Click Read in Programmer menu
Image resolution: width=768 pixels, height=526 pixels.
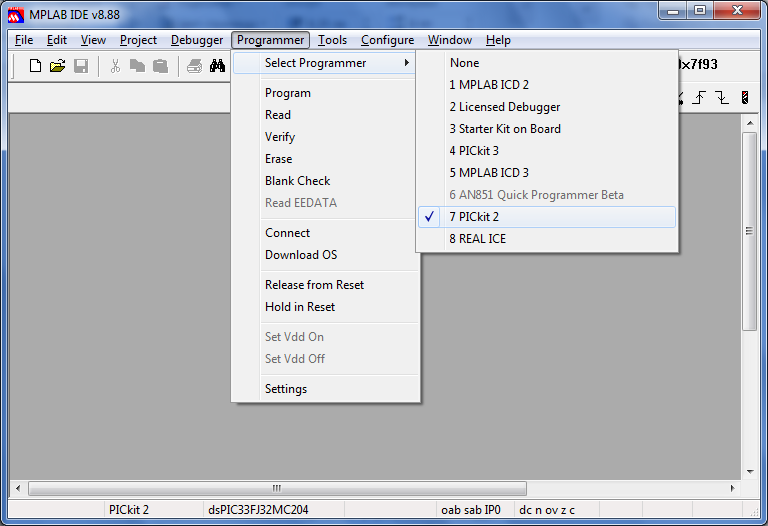click(325, 115)
